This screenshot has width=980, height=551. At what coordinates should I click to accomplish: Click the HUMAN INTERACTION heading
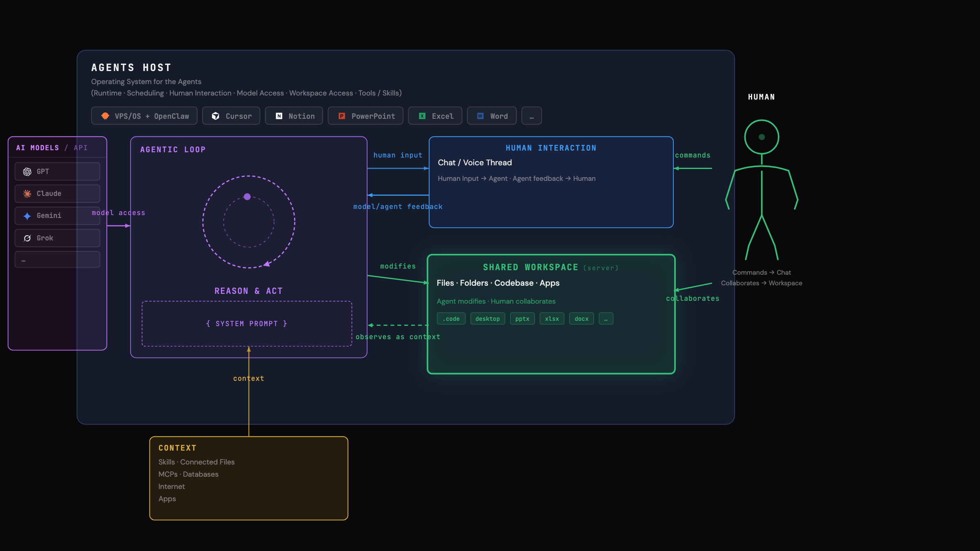pyautogui.click(x=551, y=148)
